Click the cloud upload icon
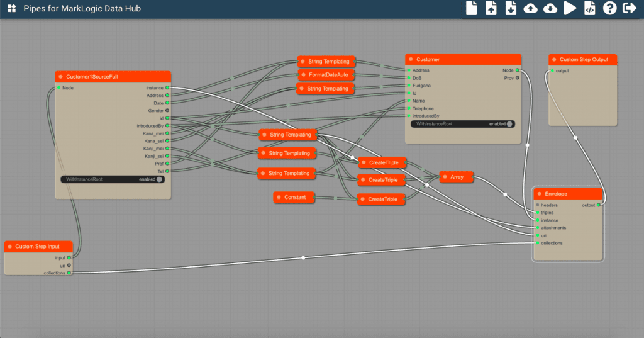The image size is (644, 338). [530, 8]
